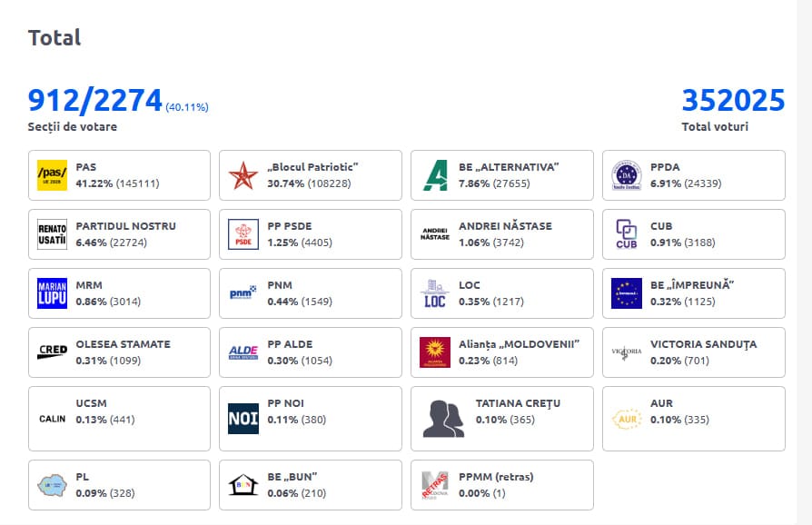This screenshot has height=525, width=812.
Task: Open the PPMM (retras) result card
Action: (x=502, y=485)
